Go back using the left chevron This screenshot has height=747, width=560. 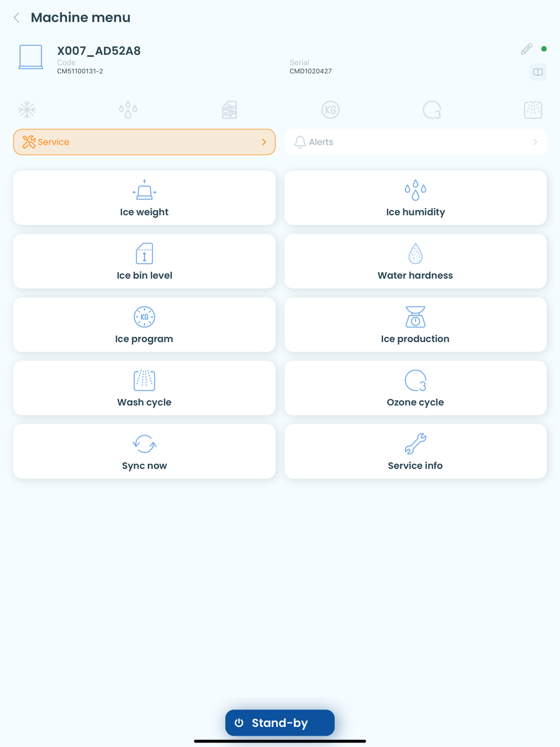click(17, 18)
